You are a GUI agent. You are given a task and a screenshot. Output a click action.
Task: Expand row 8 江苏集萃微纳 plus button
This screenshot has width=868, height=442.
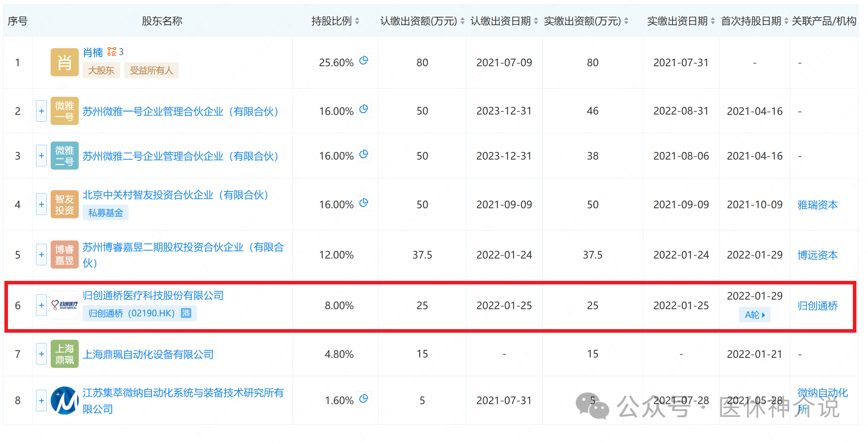[x=41, y=400]
